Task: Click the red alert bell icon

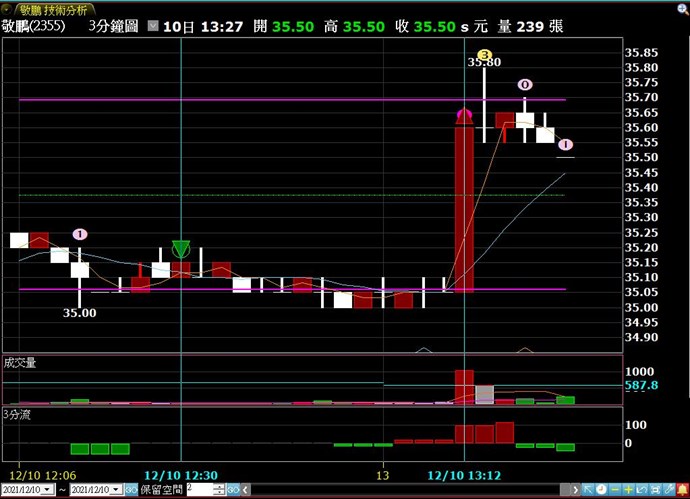Action: pyautogui.click(x=682, y=489)
